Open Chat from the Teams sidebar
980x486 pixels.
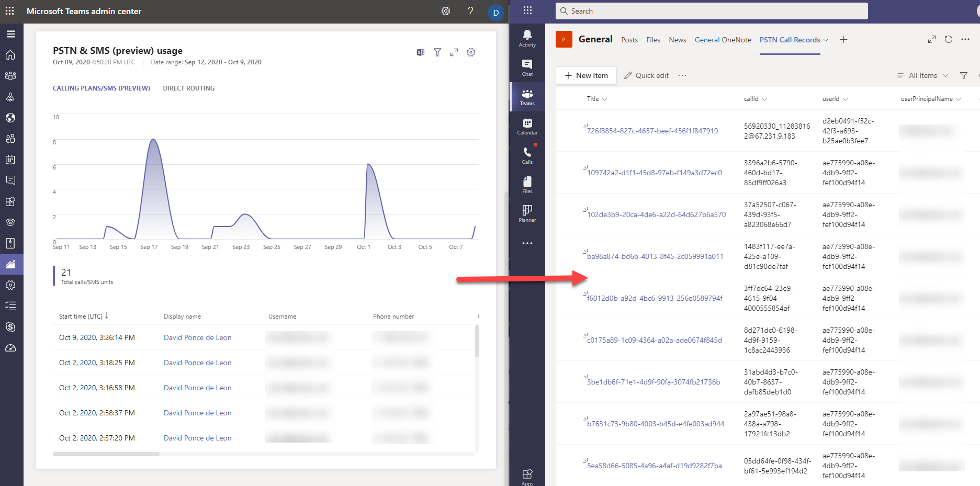pyautogui.click(x=526, y=67)
